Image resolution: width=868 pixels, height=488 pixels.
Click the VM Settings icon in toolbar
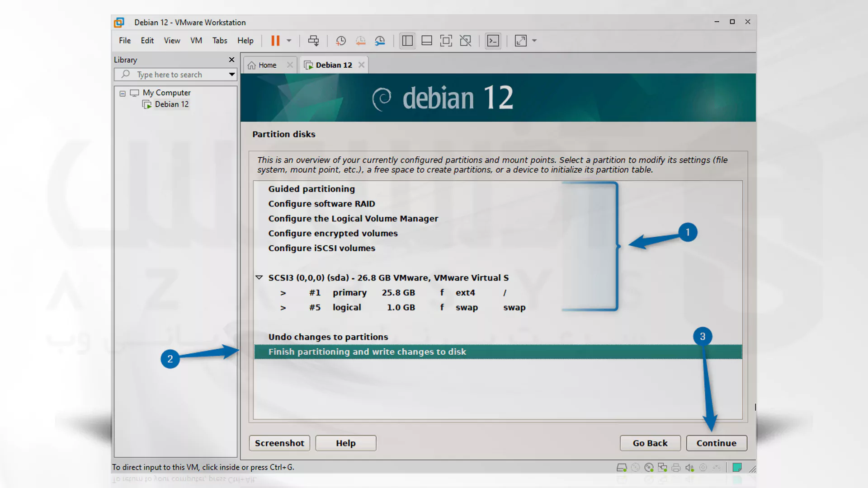[380, 40]
